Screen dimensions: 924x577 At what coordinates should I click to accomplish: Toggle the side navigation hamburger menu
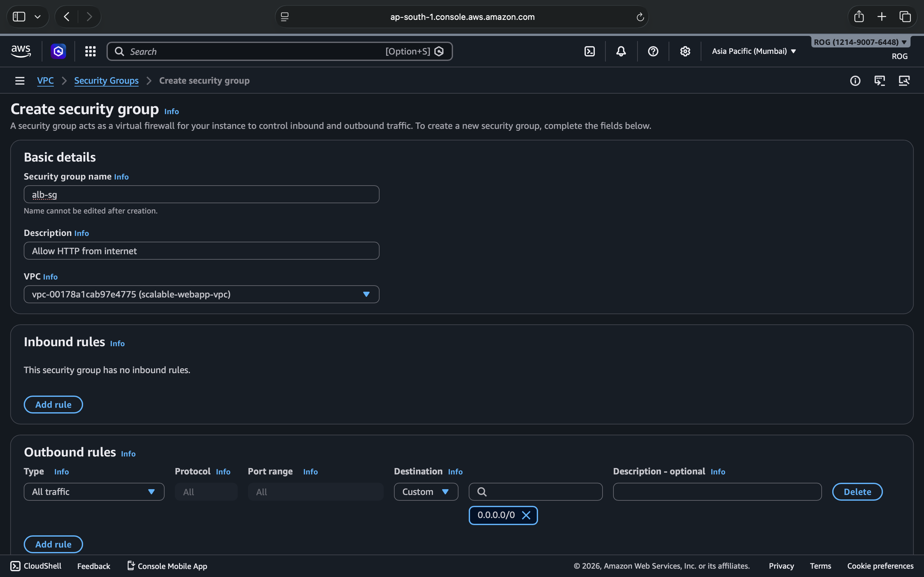(20, 80)
